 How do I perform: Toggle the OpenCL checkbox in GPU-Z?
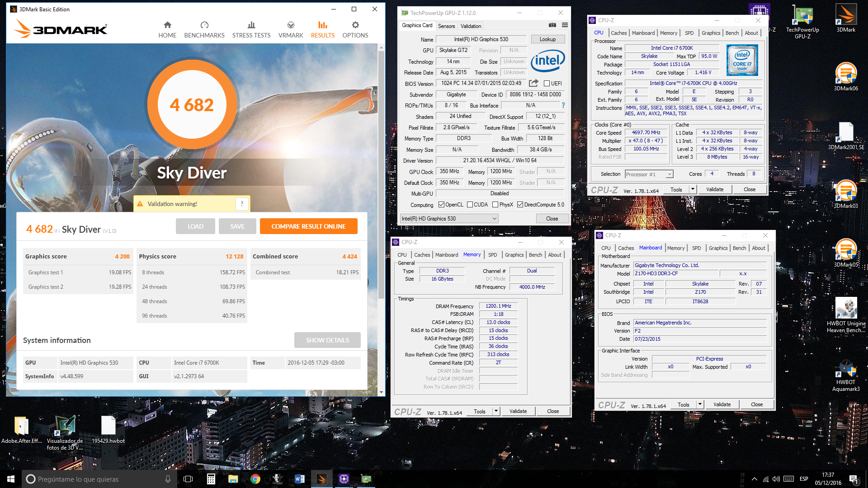pyautogui.click(x=441, y=205)
